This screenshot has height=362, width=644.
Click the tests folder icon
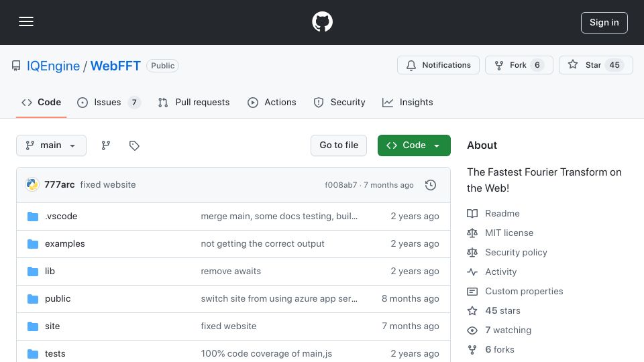pos(33,354)
